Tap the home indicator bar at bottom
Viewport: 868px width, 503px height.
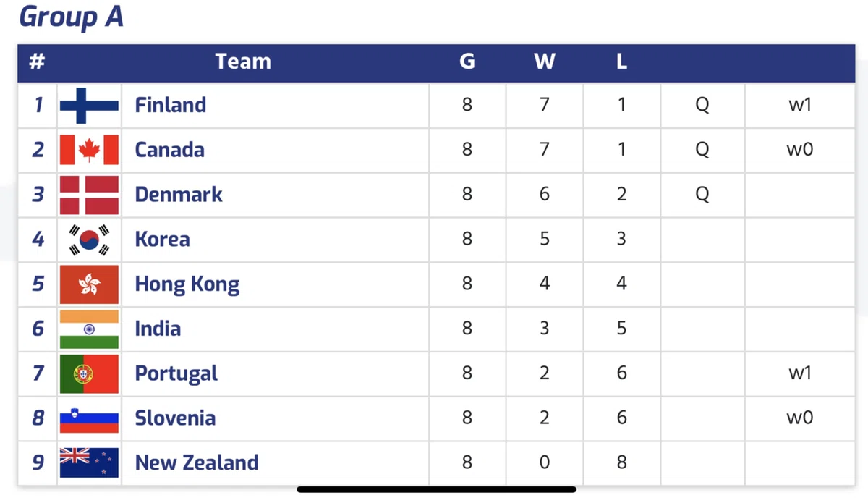437,490
